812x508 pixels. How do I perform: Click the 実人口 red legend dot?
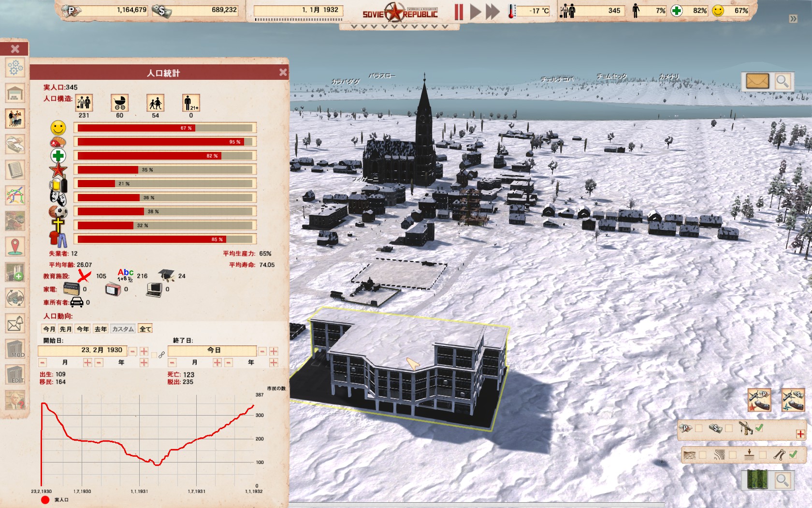45,500
